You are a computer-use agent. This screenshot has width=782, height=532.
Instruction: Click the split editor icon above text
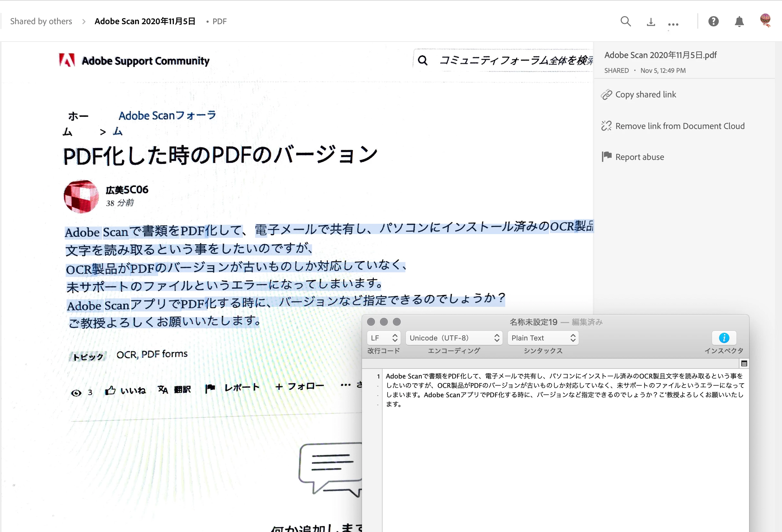[x=744, y=363]
